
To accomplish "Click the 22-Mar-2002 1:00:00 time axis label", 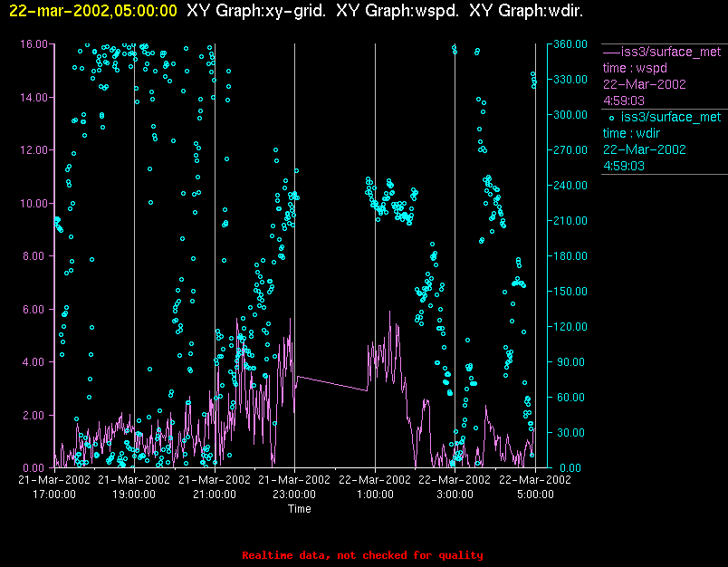I will pyautogui.click(x=375, y=486).
